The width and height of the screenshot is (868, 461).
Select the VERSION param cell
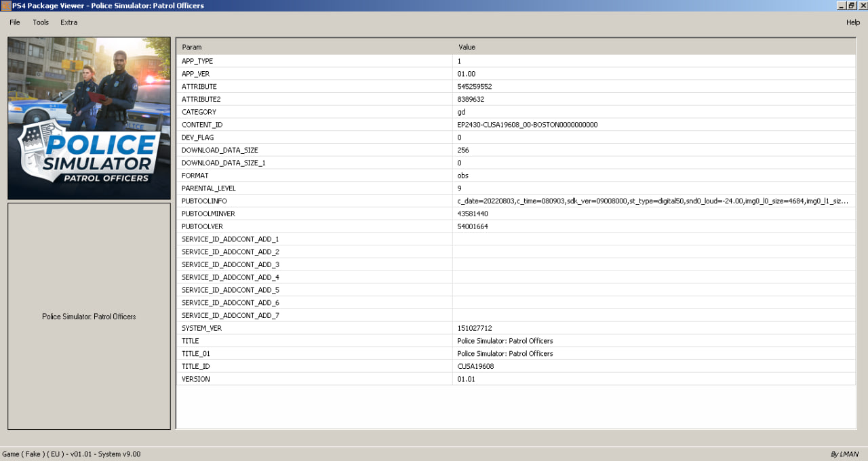315,379
